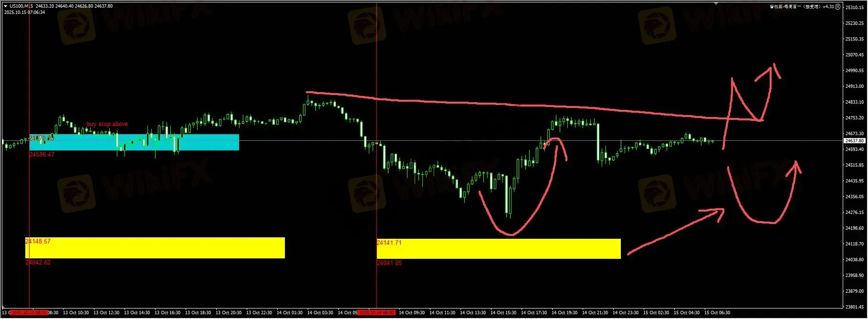The width and height of the screenshot is (868, 319).
Task: Click the chart shift triangle marker at top
Action: tap(715, 3)
